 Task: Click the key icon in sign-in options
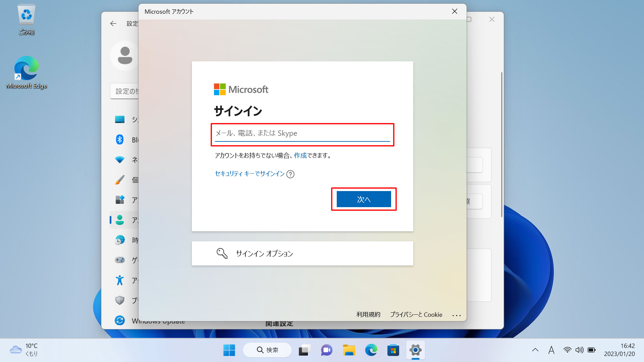(x=222, y=253)
